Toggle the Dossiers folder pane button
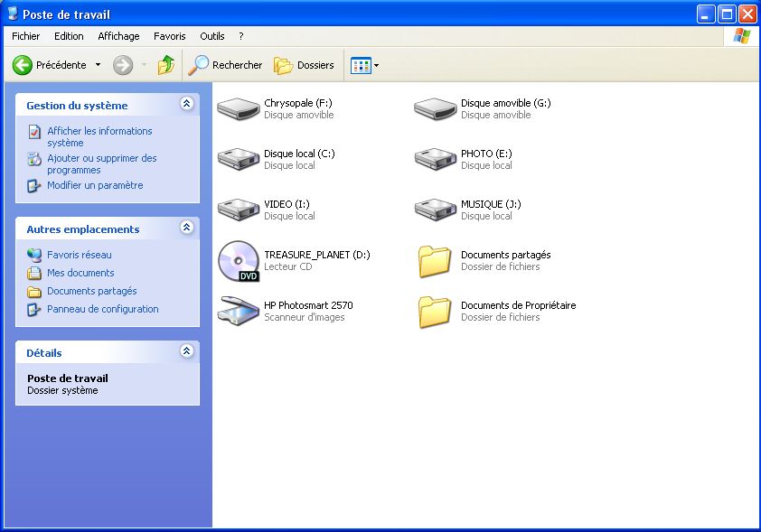This screenshot has height=532, width=761. click(305, 65)
